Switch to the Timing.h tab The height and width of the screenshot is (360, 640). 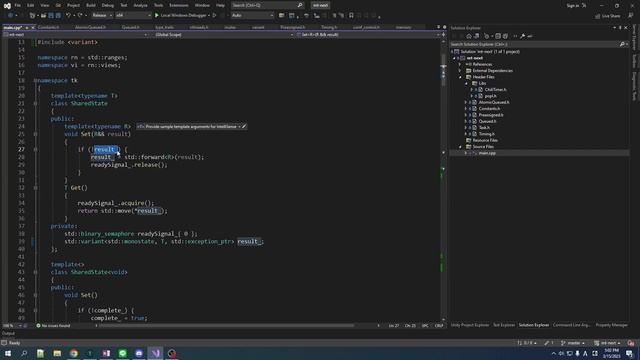tap(329, 27)
